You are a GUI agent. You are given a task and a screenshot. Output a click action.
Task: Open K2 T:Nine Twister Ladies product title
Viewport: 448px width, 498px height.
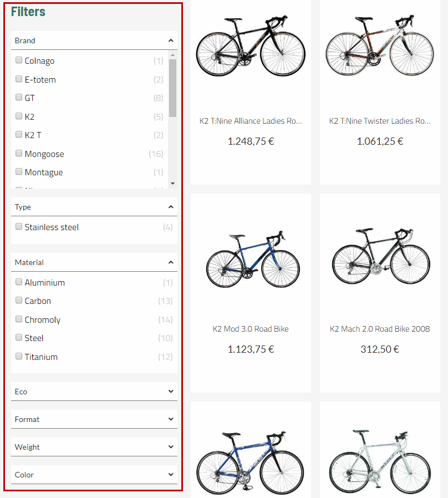pos(380,121)
